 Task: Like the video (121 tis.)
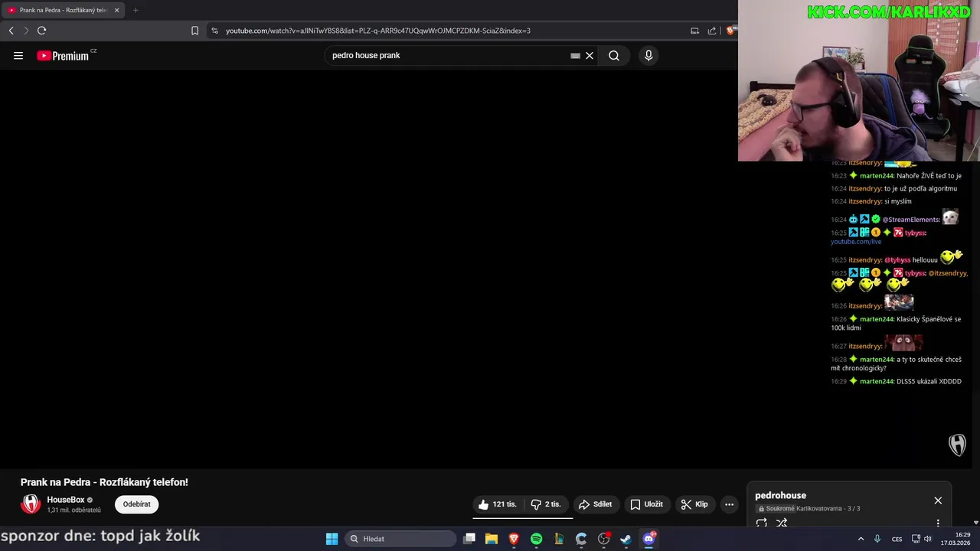click(x=497, y=504)
